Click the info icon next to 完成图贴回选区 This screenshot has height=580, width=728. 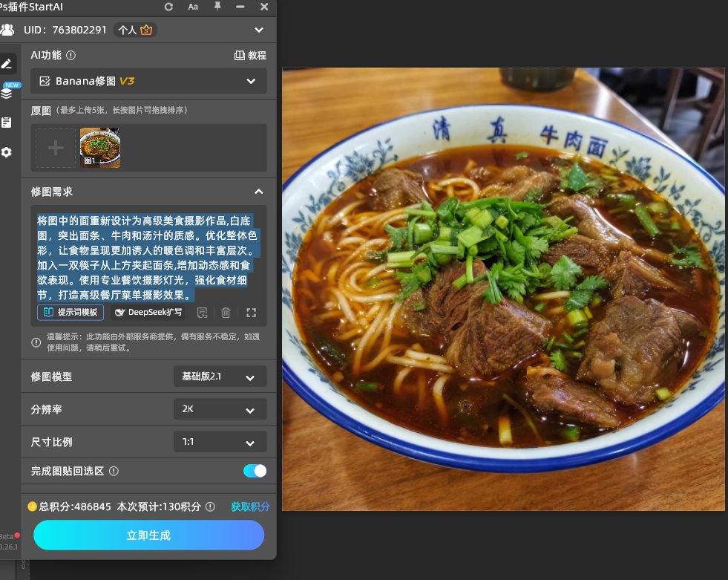pyautogui.click(x=114, y=472)
